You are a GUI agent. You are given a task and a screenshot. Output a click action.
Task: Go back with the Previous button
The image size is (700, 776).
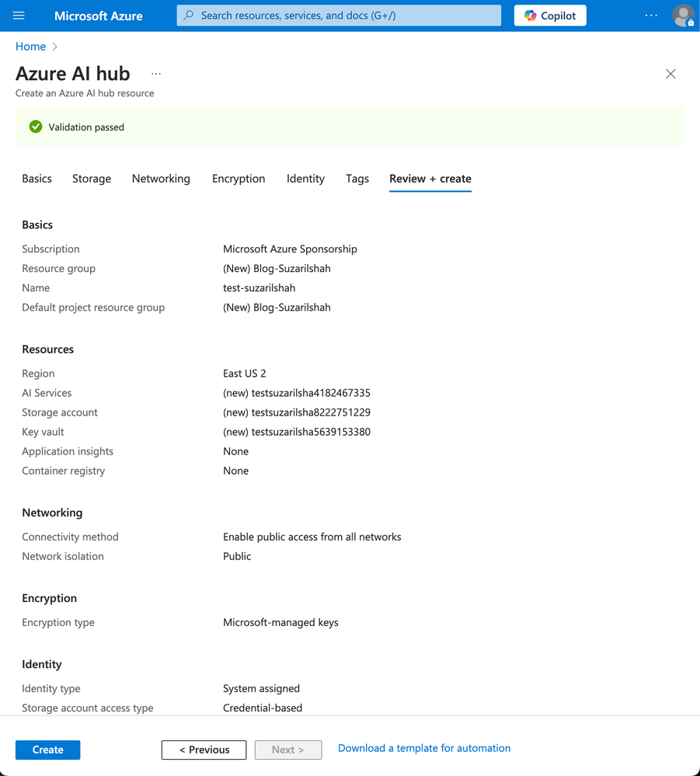click(x=204, y=750)
